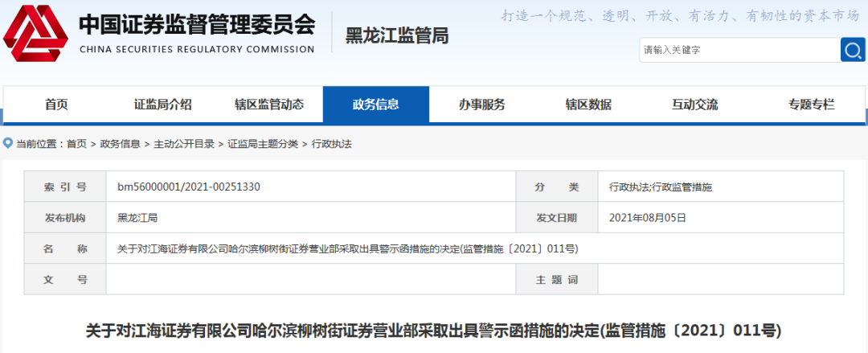
Task: Click the 发布机构 label cell
Action: pos(65,218)
